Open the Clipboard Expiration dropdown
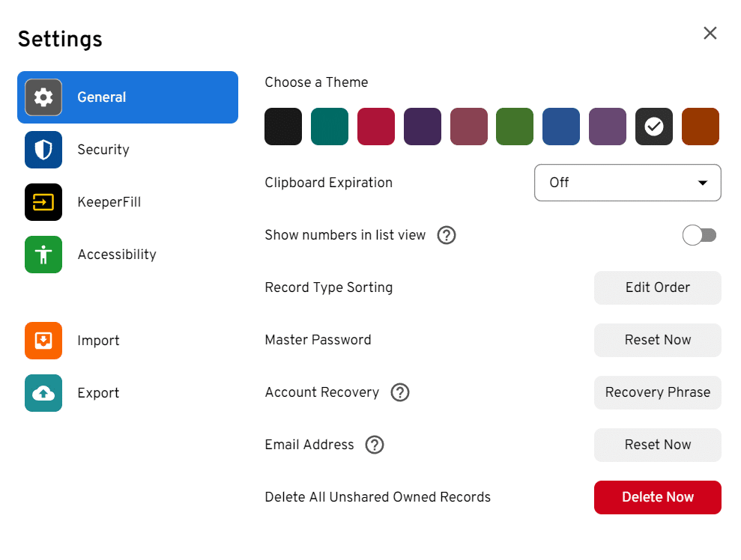The width and height of the screenshot is (741, 560). (627, 183)
